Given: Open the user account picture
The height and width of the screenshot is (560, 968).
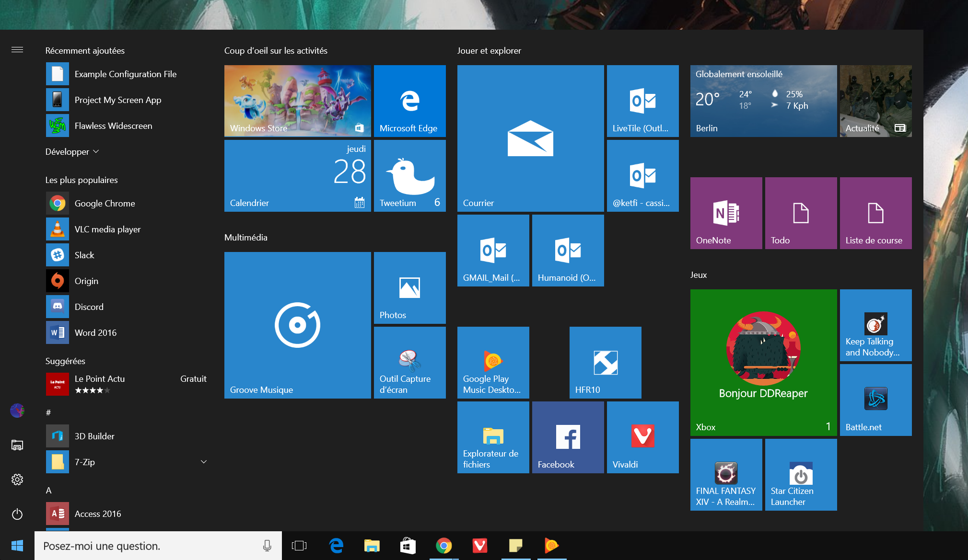Looking at the screenshot, I should (x=17, y=411).
